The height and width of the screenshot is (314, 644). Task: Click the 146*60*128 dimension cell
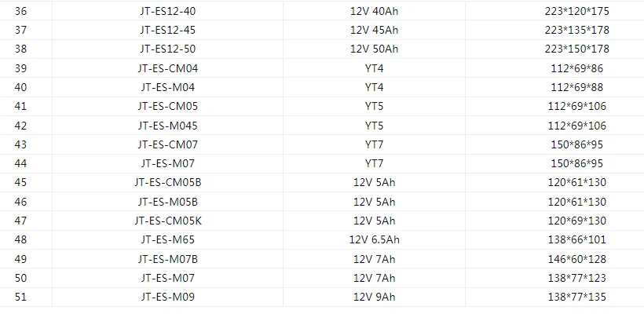coord(576,259)
